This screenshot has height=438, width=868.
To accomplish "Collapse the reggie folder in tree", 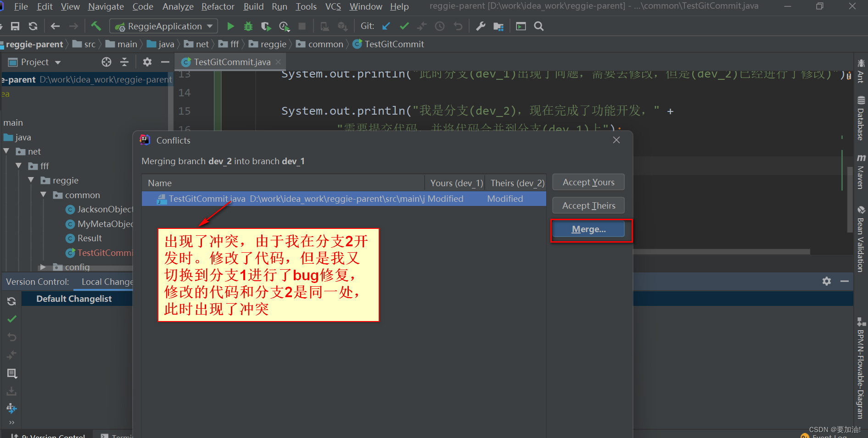I will point(31,180).
